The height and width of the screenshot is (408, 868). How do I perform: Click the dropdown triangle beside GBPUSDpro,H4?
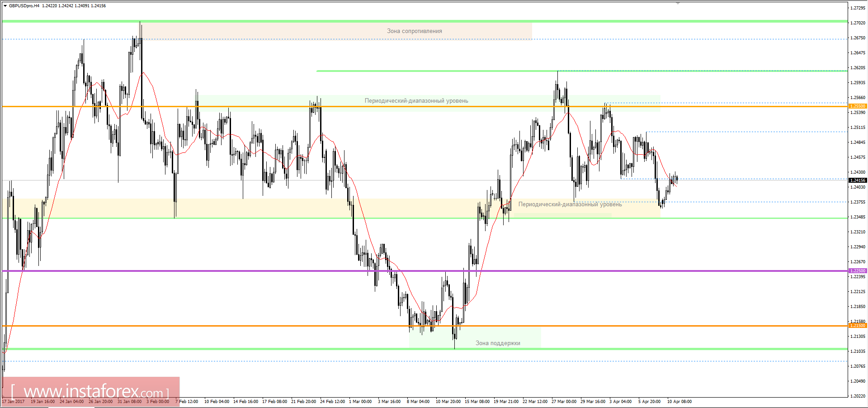click(x=5, y=6)
